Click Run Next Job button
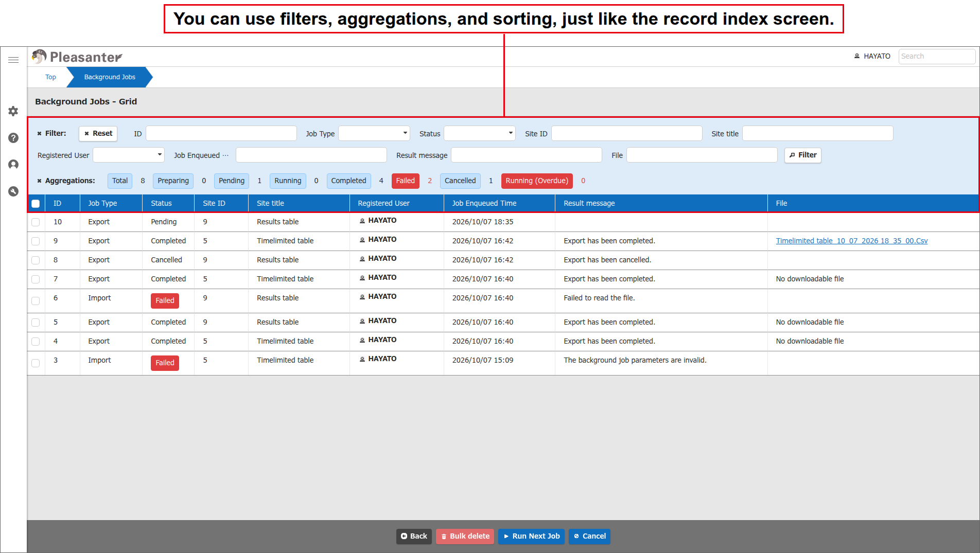Viewport: 980px width, 553px height. (x=532, y=536)
